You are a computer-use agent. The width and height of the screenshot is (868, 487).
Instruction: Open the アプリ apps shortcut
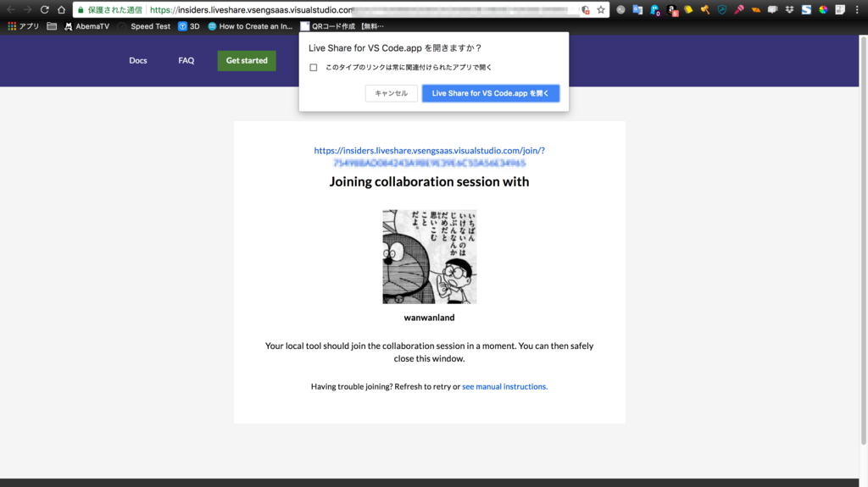pyautogui.click(x=23, y=26)
